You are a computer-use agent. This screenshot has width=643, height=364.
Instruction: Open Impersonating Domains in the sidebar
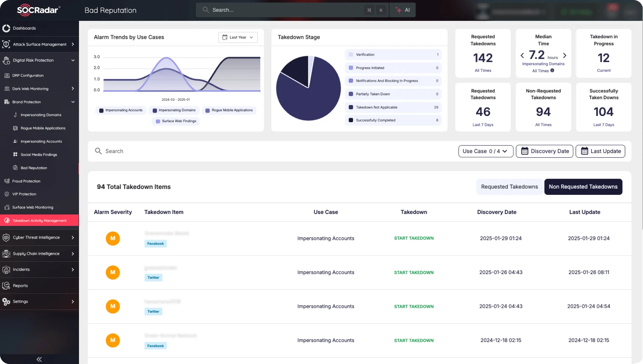(x=41, y=115)
